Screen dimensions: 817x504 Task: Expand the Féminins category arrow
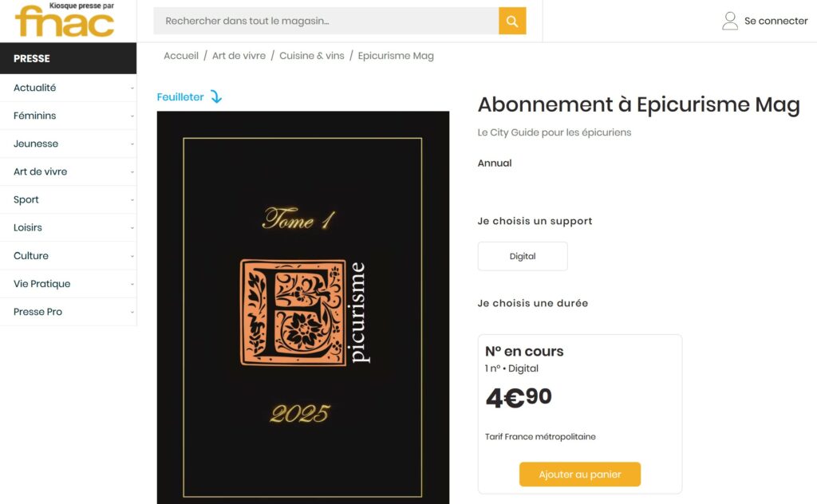(x=132, y=116)
